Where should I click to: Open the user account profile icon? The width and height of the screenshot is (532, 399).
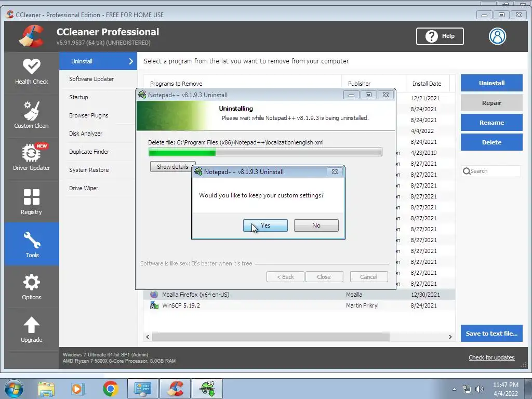(x=497, y=36)
